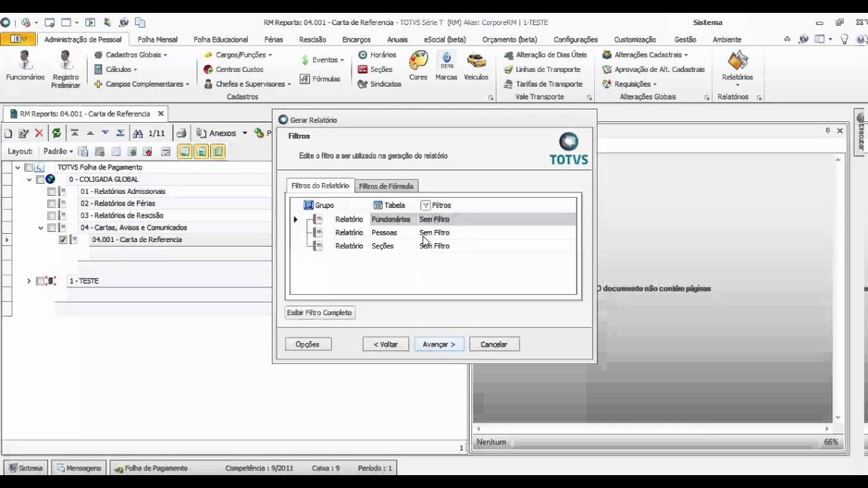Click the green refresh icon
This screenshot has width=868, height=488.
[x=57, y=134]
